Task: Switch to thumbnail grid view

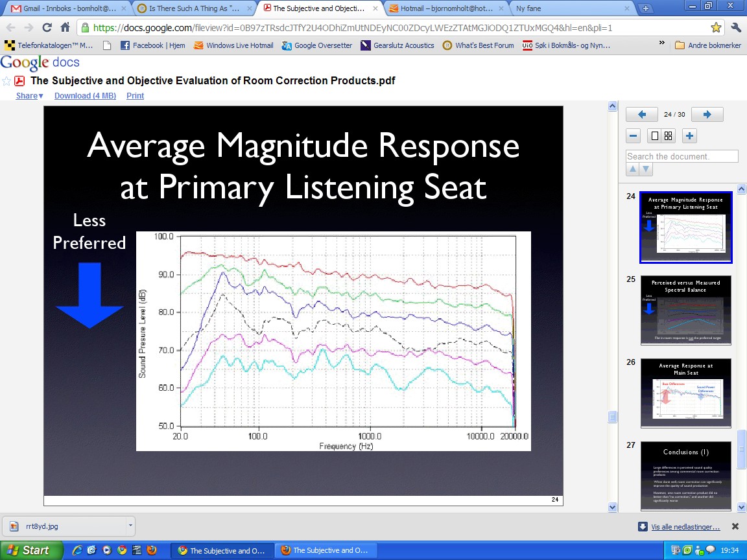Action: [669, 136]
